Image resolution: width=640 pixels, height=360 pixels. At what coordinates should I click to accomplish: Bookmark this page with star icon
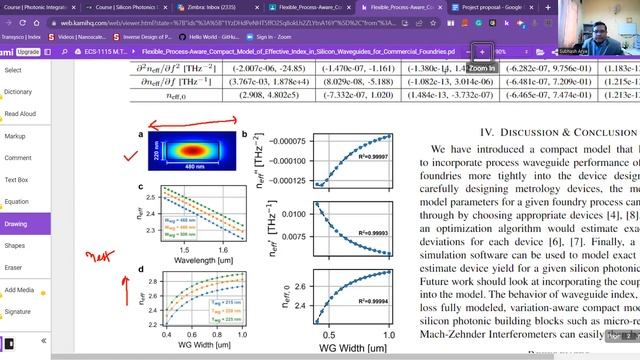[433, 23]
